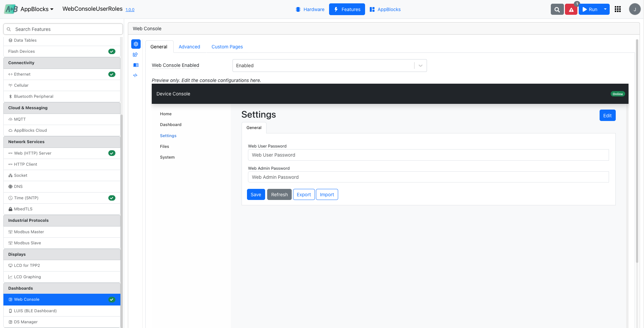Viewport: 644px width, 328px height.
Task: Toggle Flash Devices enabled checkmark
Action: click(x=112, y=51)
